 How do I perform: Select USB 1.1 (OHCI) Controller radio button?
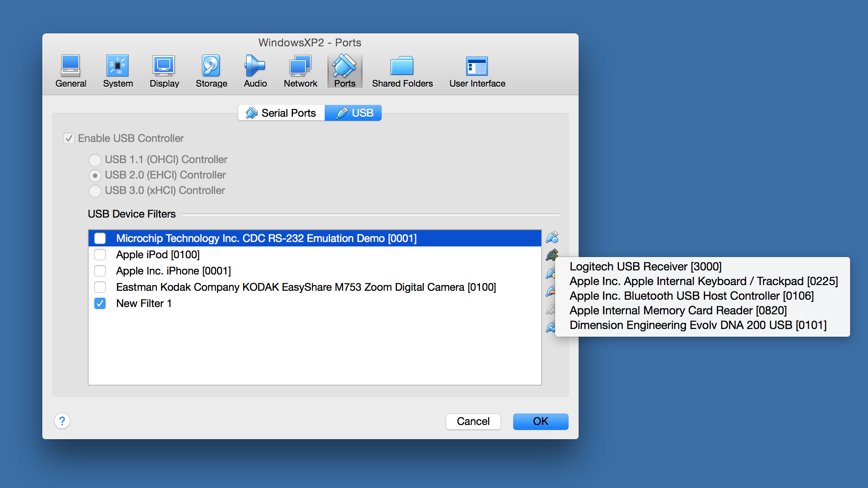95,159
